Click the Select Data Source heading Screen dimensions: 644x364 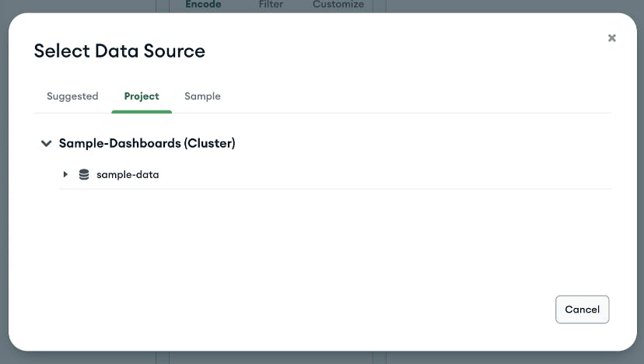[120, 51]
